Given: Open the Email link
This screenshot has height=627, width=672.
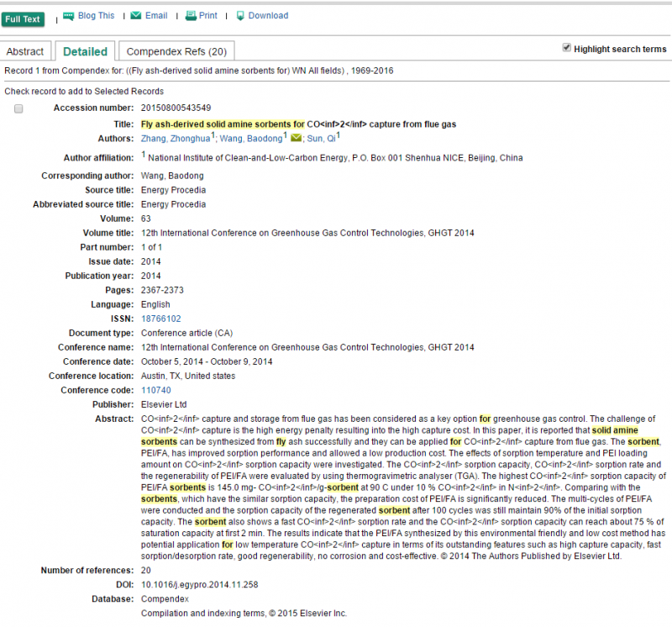Looking at the screenshot, I should click(156, 15).
